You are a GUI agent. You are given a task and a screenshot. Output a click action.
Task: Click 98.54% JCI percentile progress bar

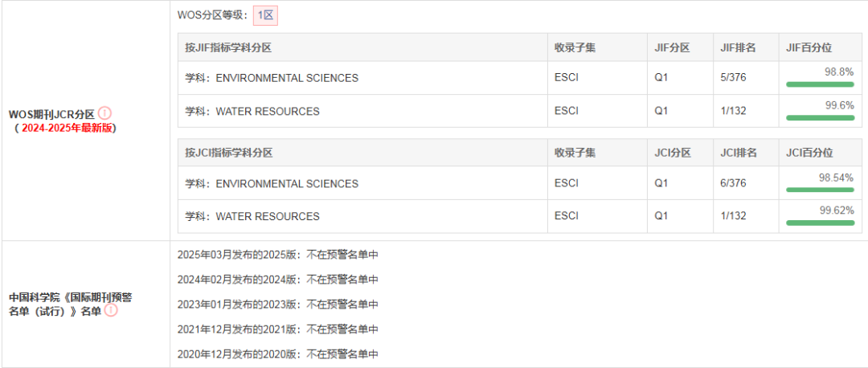[x=820, y=190]
